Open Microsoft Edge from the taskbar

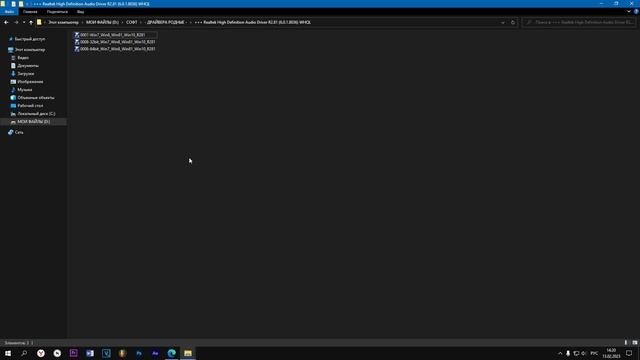click(171, 353)
